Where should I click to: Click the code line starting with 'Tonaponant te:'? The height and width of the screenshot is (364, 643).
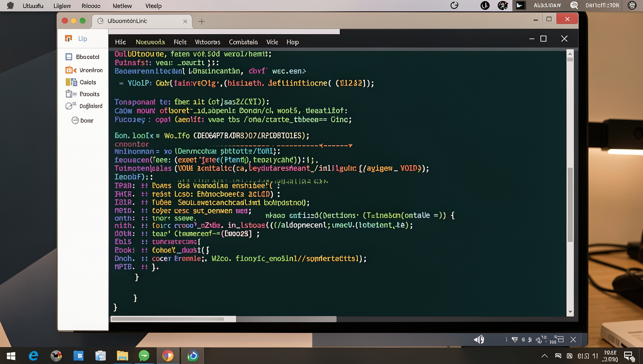pos(192,102)
